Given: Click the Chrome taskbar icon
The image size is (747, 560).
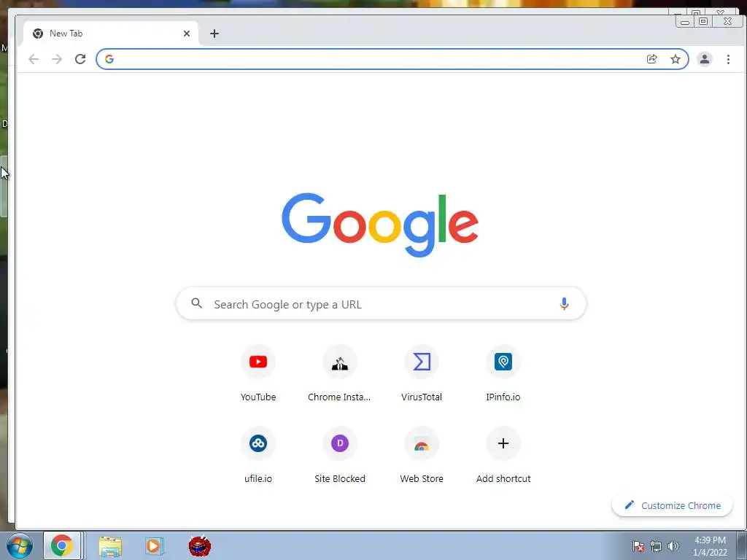Looking at the screenshot, I should (63, 545).
